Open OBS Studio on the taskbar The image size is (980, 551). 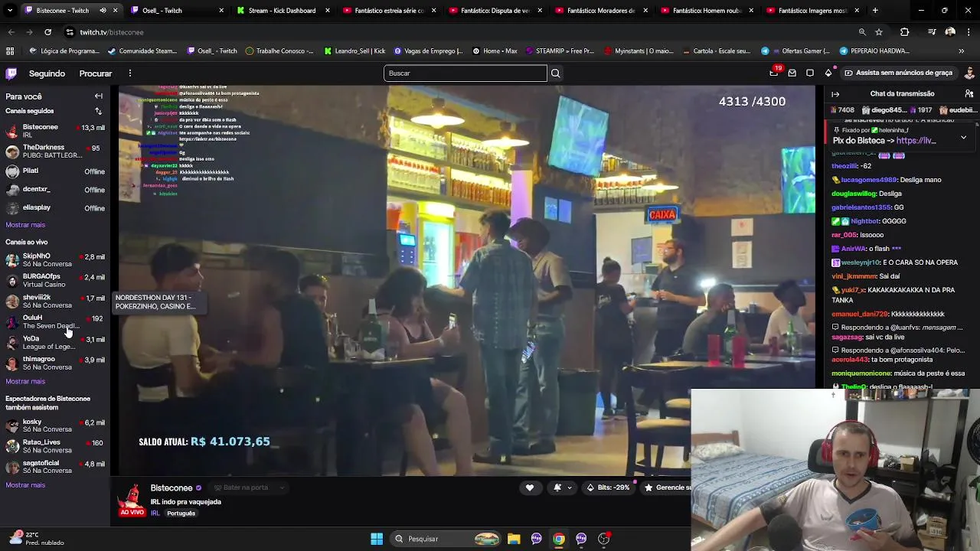click(604, 539)
